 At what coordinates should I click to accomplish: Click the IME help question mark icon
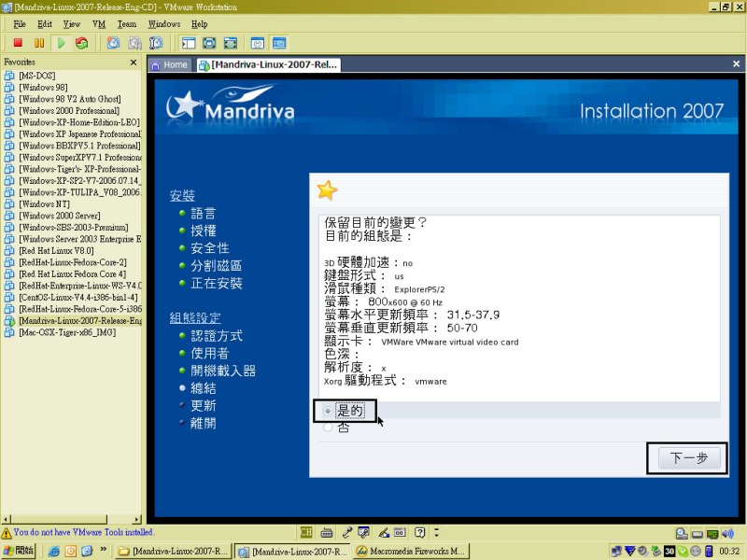point(419,532)
